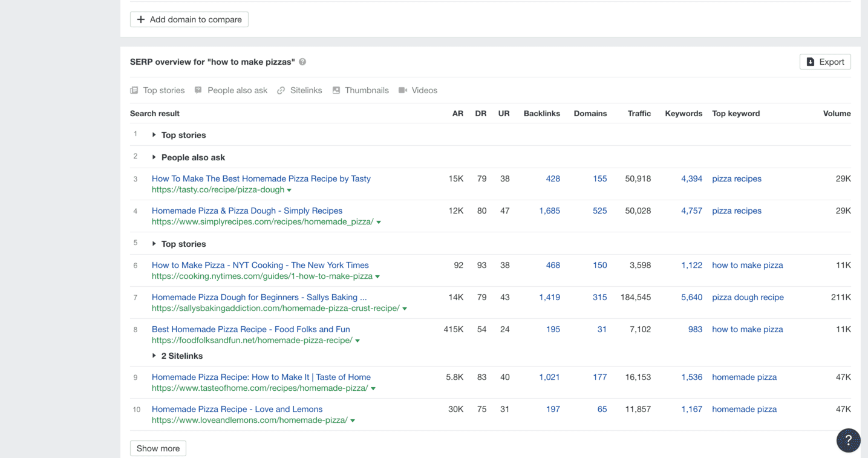Click the help icon beside SERP overview title
This screenshot has height=458, width=868.
pos(302,62)
